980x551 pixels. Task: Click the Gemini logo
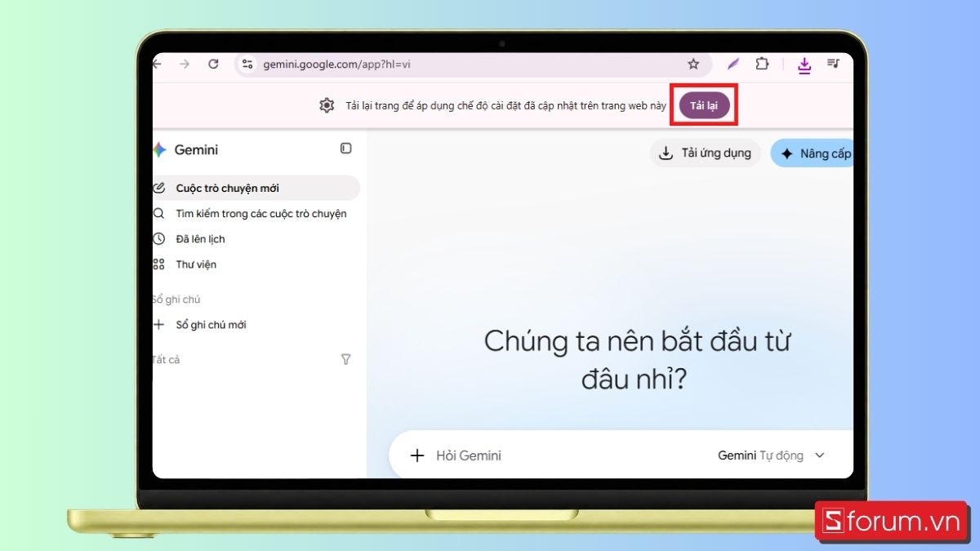(x=159, y=149)
